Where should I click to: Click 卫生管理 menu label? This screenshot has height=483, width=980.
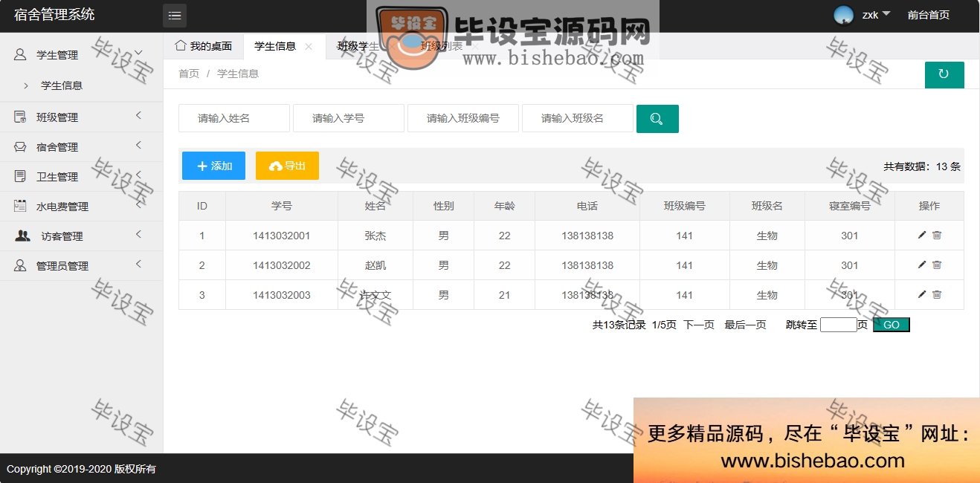[x=57, y=177]
